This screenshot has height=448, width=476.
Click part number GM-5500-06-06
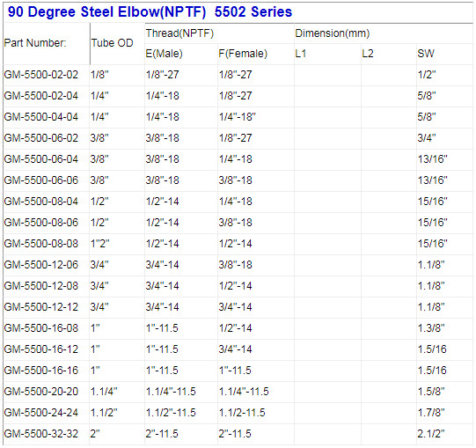41,180
